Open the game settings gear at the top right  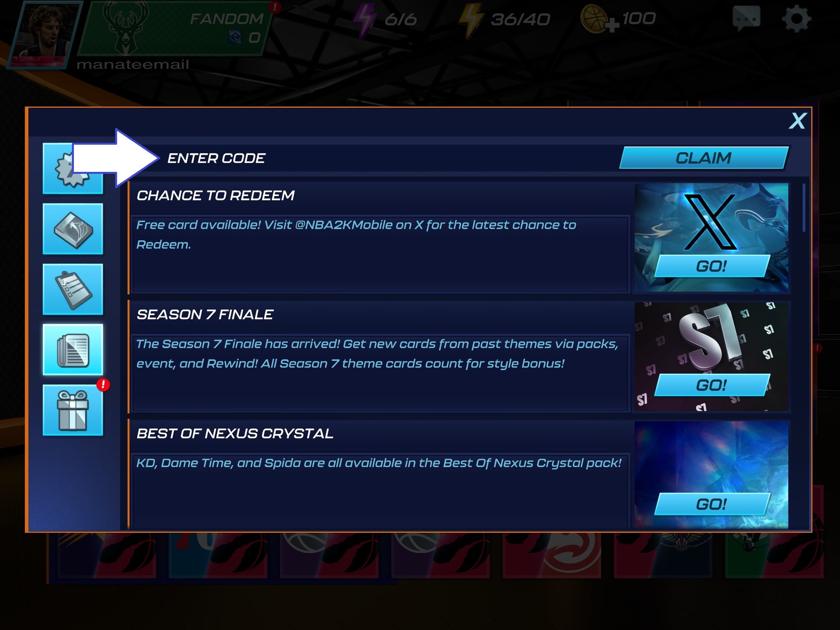tap(796, 19)
